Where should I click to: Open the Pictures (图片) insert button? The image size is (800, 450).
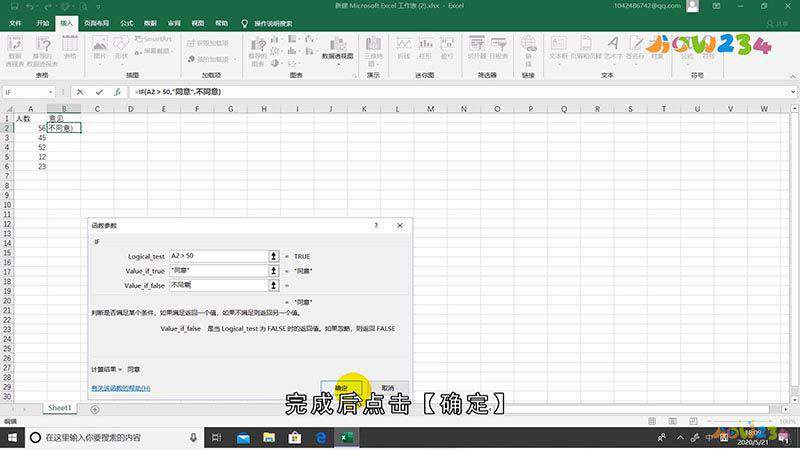click(x=99, y=48)
